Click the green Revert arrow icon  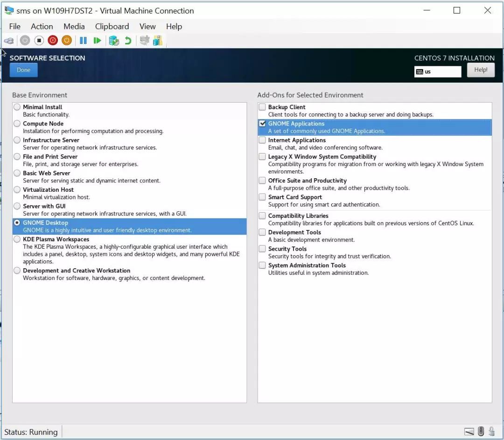tap(128, 41)
